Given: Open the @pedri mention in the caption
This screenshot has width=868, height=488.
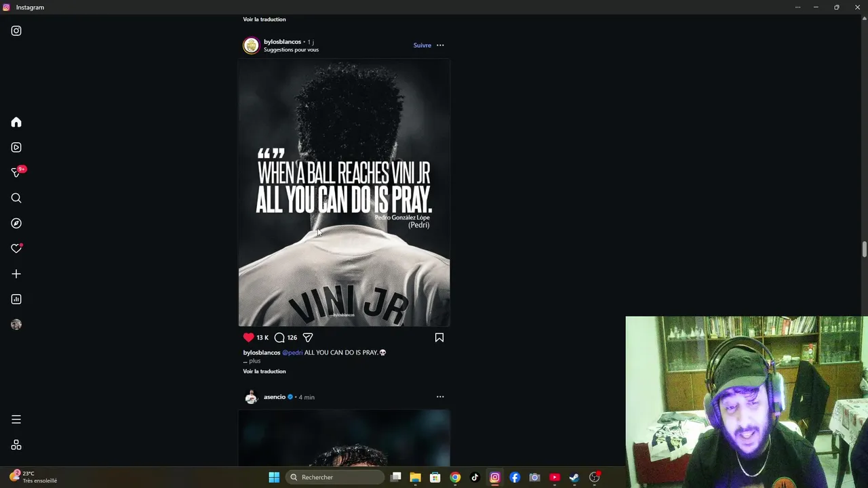Looking at the screenshot, I should tap(292, 352).
